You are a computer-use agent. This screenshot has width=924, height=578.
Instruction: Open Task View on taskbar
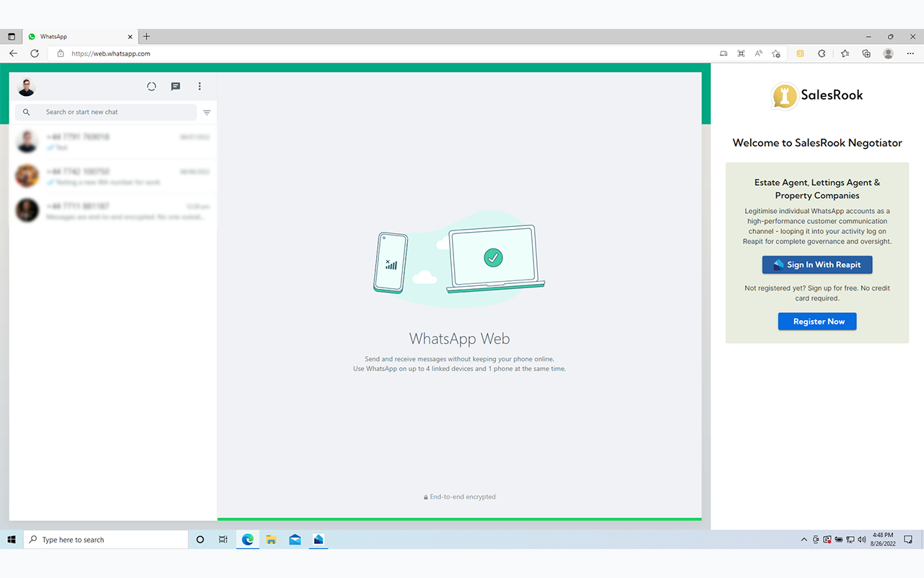click(223, 540)
